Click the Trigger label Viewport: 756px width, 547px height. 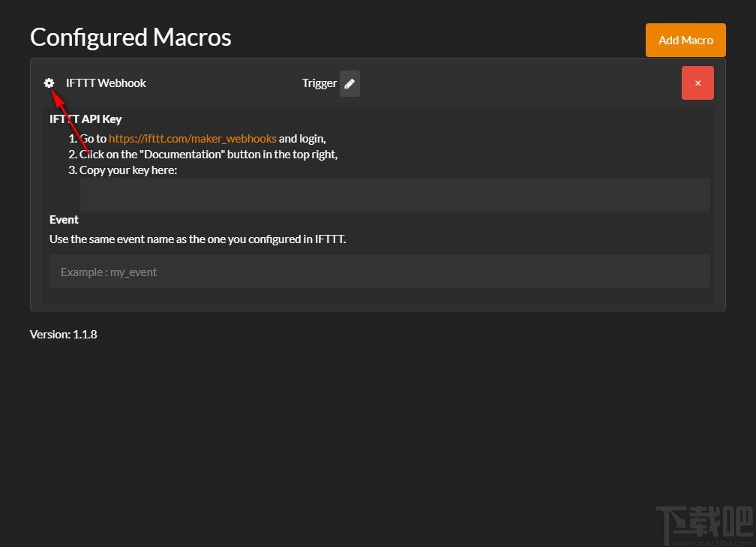319,83
